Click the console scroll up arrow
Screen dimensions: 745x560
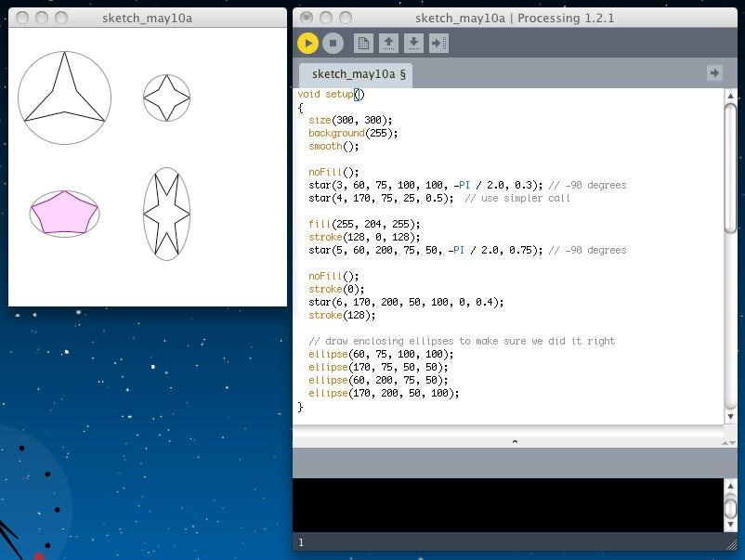click(x=730, y=488)
